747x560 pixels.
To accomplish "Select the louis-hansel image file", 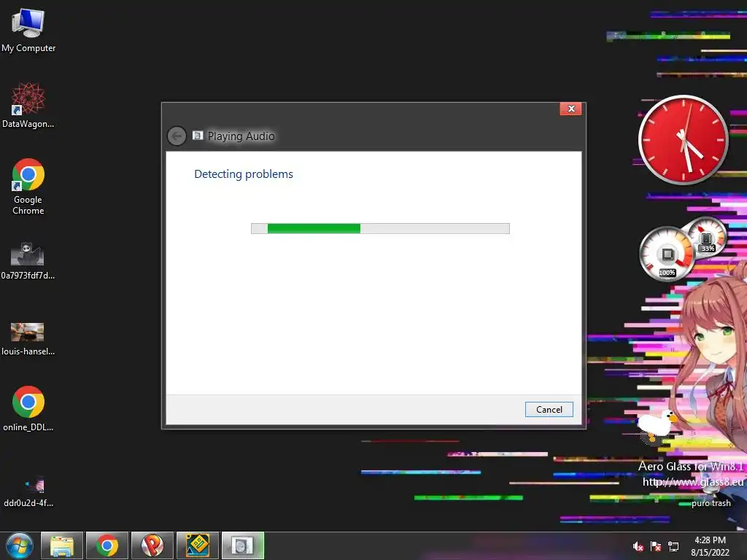I will [x=28, y=339].
